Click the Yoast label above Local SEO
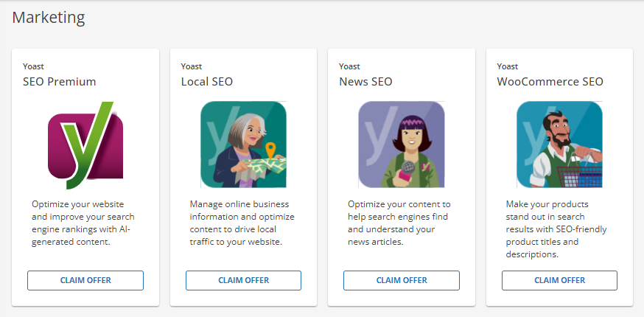 (192, 66)
